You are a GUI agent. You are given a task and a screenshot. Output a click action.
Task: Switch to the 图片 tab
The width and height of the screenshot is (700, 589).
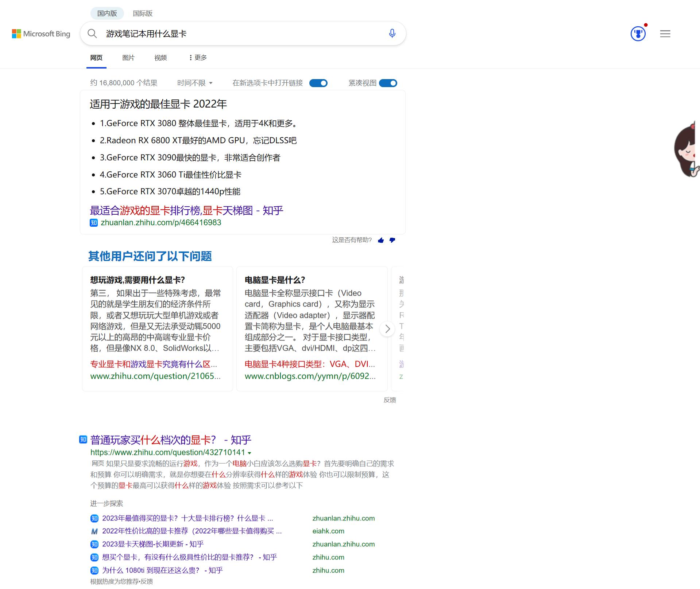[x=128, y=58]
